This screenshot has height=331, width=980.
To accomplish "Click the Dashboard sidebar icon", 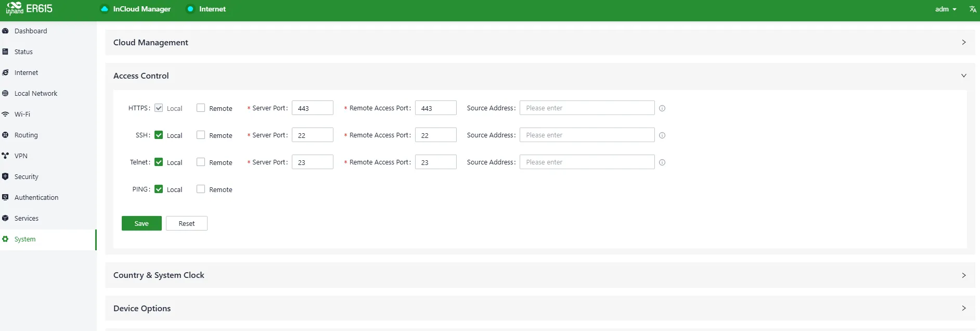I will (x=5, y=31).
